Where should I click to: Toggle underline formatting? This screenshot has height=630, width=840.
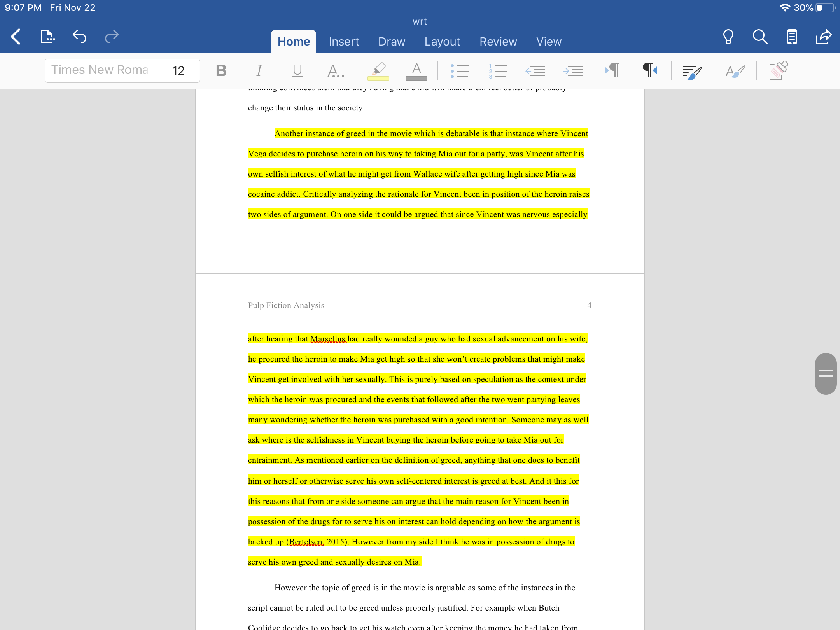coord(297,71)
